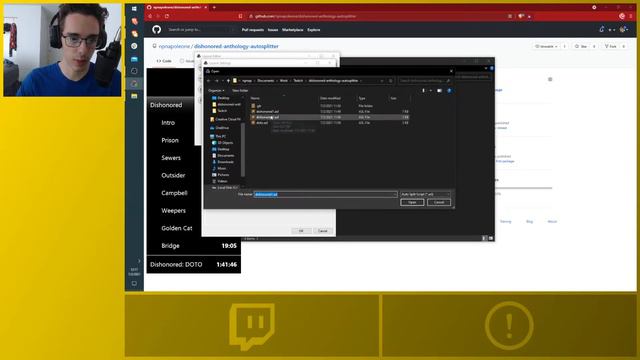
Task: Open the browser main menu icon
Action: (x=631, y=16)
